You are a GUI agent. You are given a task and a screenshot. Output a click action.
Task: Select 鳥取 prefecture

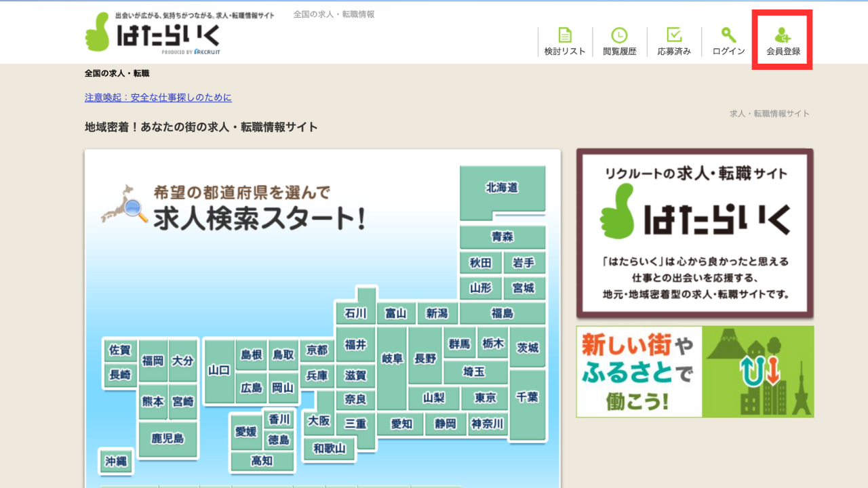tap(283, 355)
